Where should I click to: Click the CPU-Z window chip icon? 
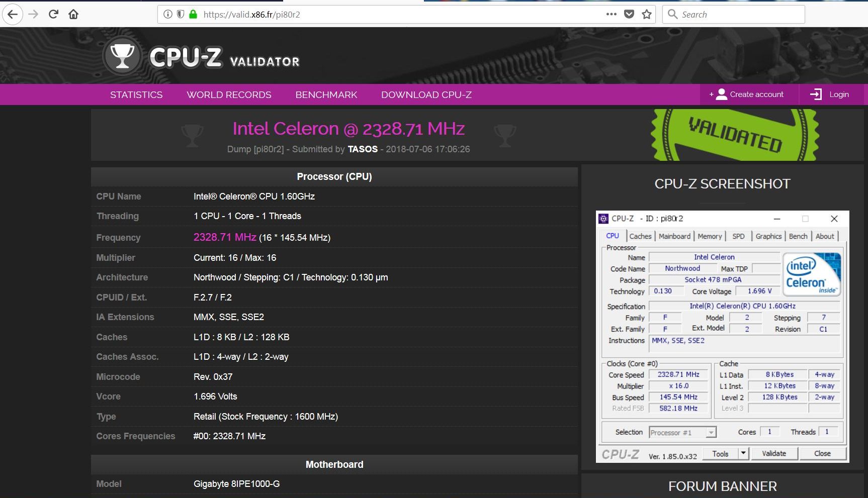point(603,219)
